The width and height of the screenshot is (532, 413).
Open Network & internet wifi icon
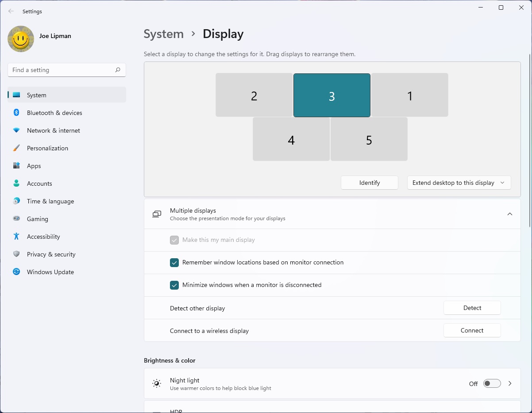click(16, 130)
